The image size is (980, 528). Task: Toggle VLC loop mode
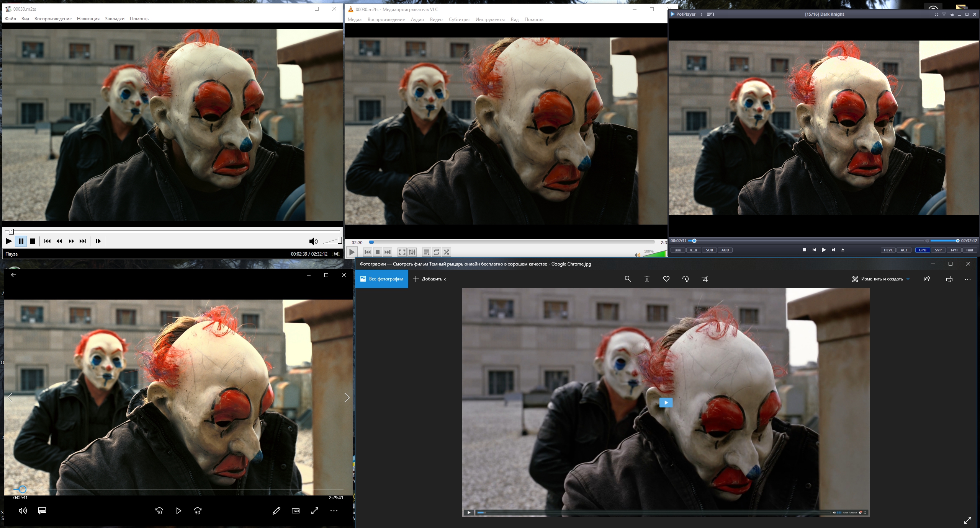437,252
